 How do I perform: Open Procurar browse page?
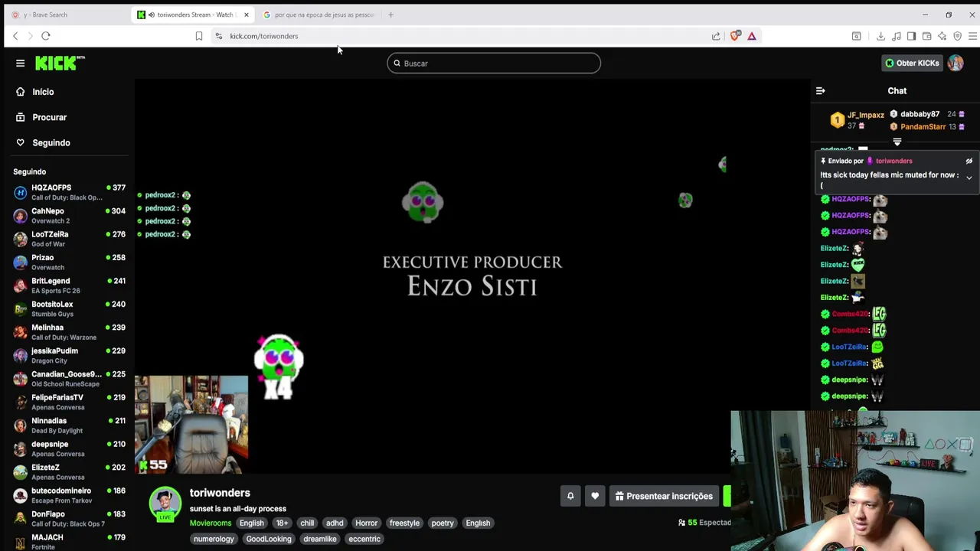tap(49, 117)
